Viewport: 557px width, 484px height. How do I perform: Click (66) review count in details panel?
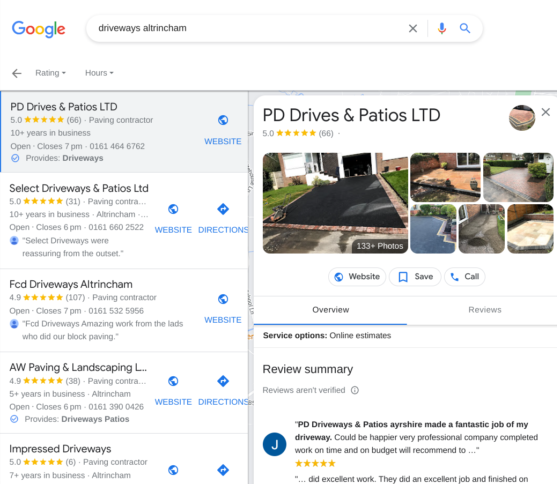point(326,133)
